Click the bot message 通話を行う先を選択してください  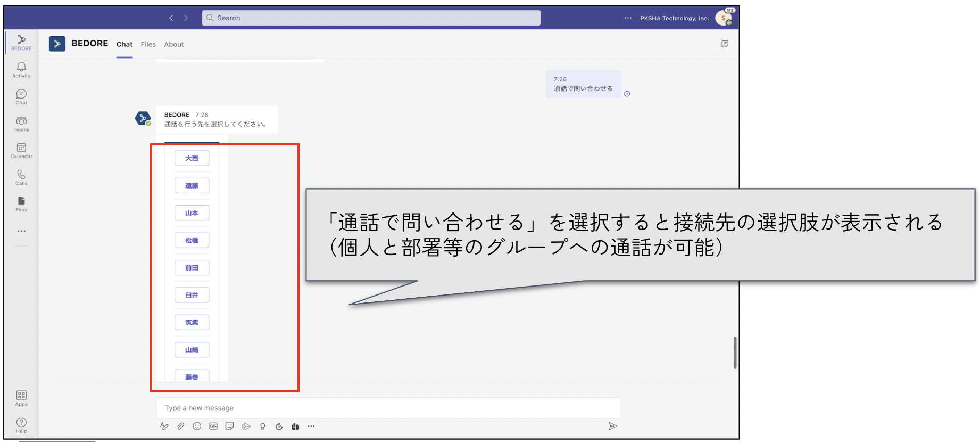point(217,120)
